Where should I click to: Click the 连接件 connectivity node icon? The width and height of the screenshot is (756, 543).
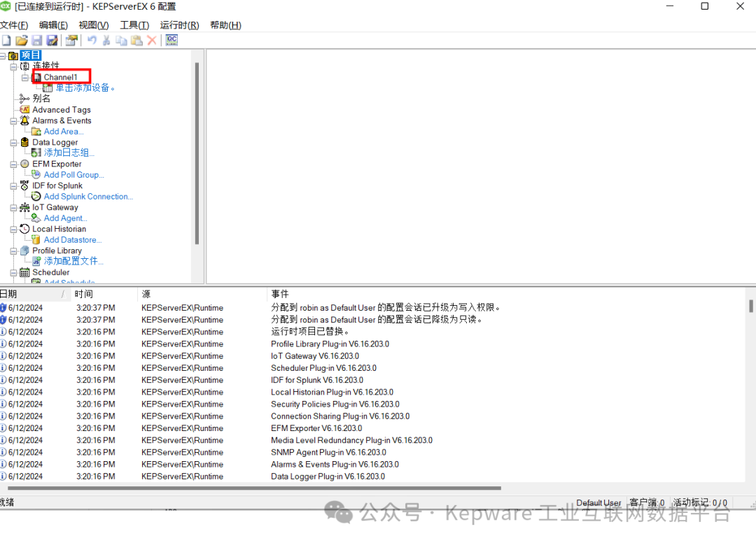click(x=24, y=66)
